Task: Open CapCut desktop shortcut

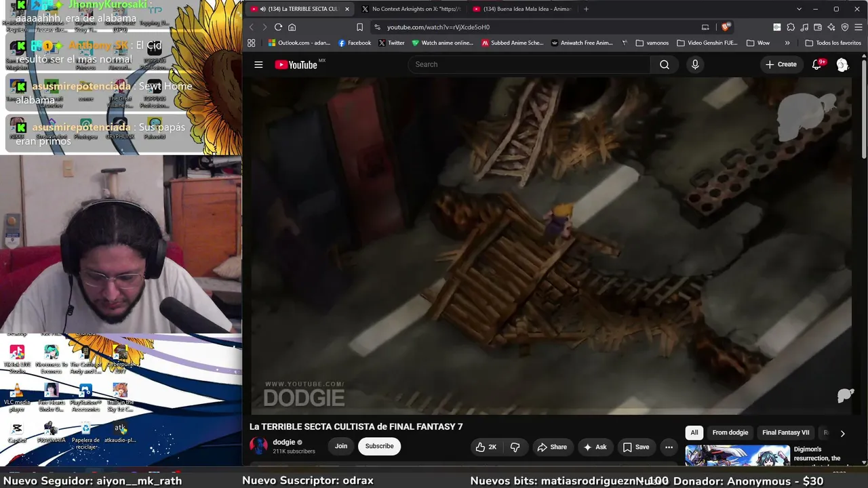Action: 17,432
